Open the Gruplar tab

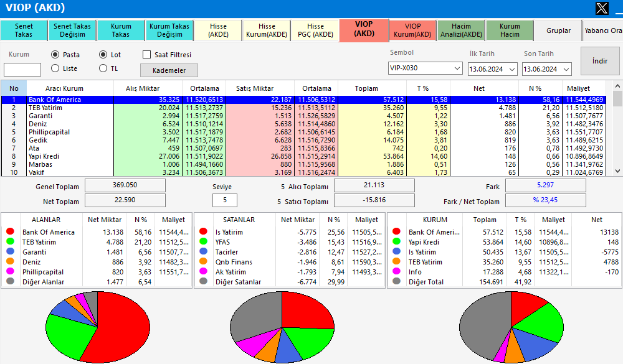pos(558,30)
